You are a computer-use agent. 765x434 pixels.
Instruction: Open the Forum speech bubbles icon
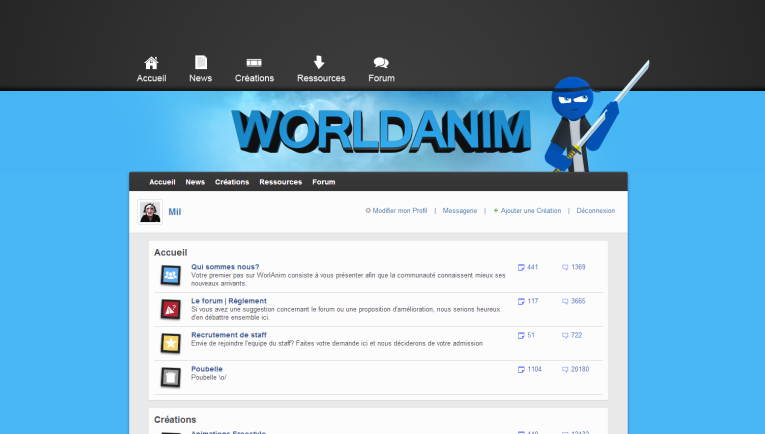[381, 62]
